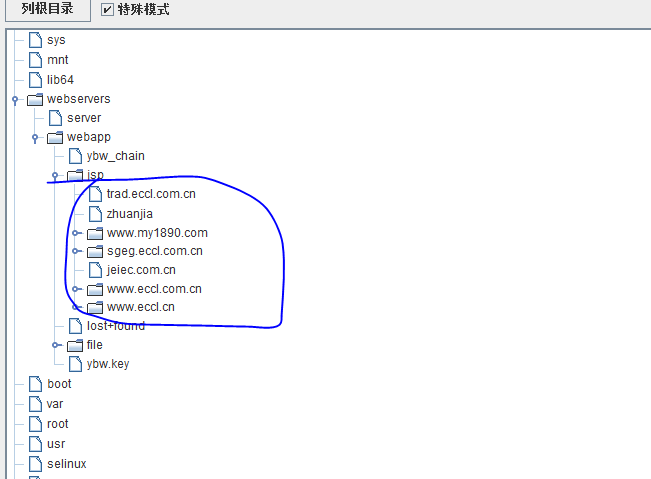Screen dimensions: 651x479
Task: Select the var entry label
Action: 55,404
